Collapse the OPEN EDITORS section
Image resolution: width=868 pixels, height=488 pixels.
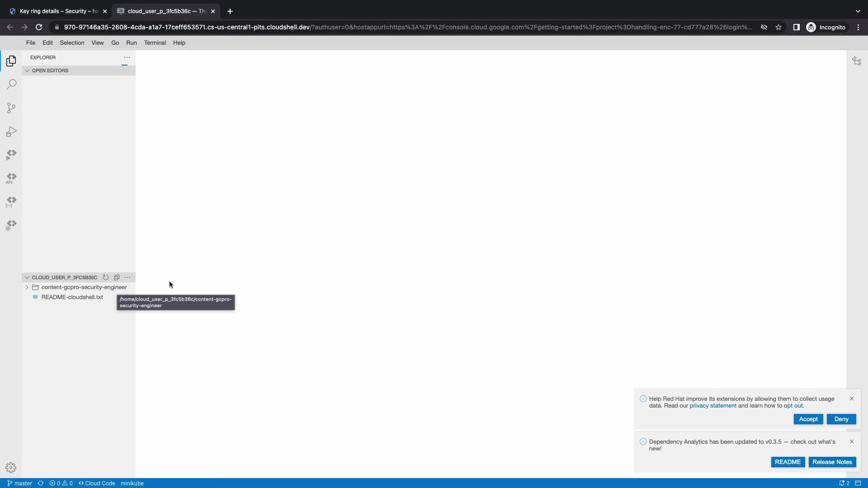pyautogui.click(x=50, y=70)
